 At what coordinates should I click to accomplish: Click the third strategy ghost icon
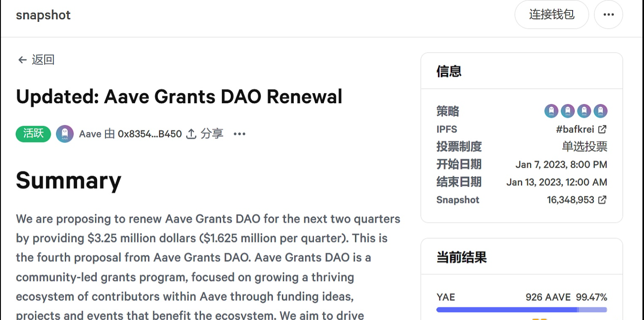click(x=584, y=111)
